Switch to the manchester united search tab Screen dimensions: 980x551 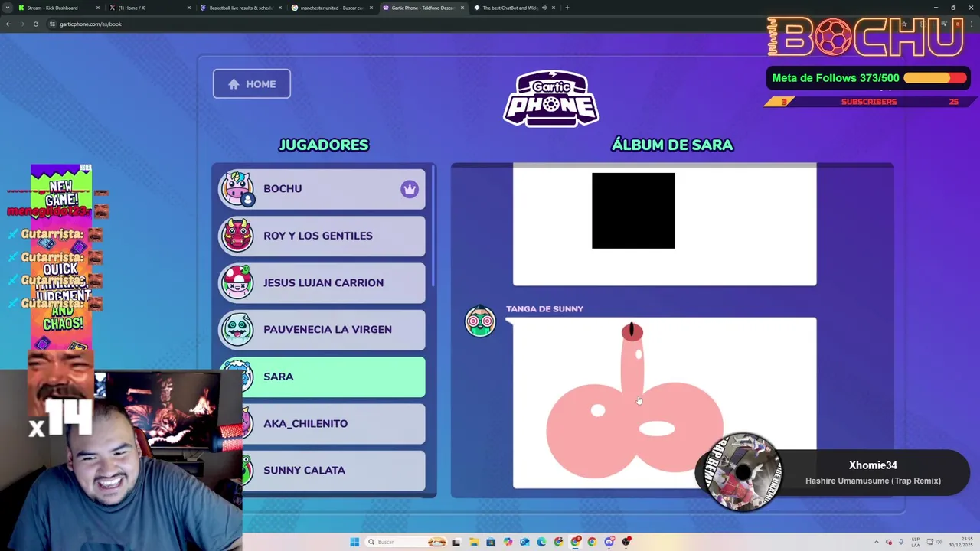click(x=332, y=8)
